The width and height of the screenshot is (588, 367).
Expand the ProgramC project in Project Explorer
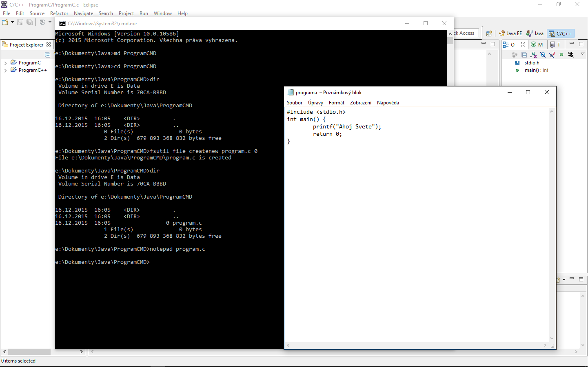click(6, 62)
